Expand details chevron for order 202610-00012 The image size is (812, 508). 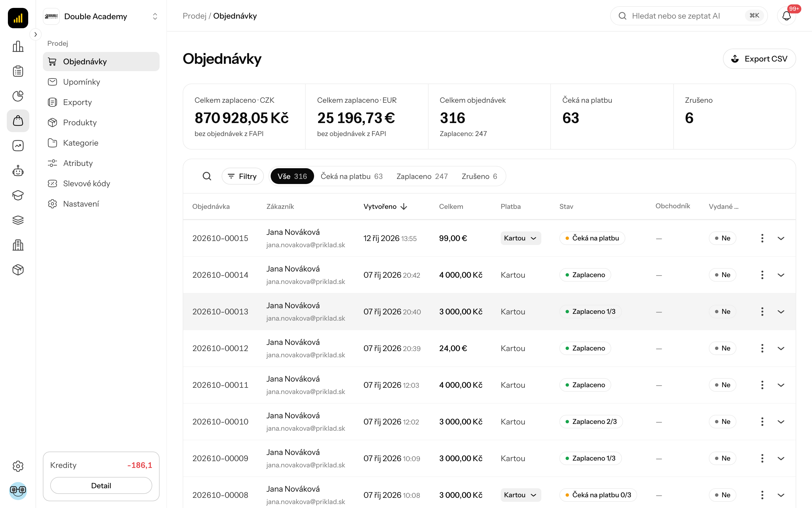pos(781,348)
